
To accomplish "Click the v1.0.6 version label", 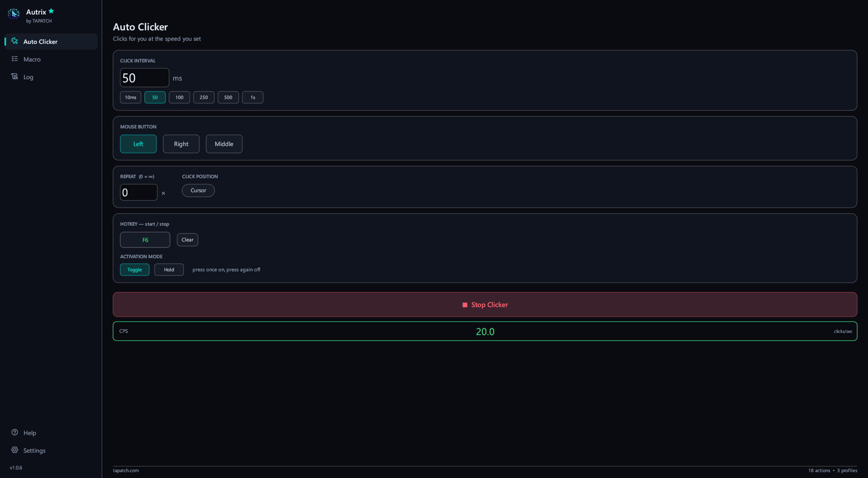I will (16, 468).
